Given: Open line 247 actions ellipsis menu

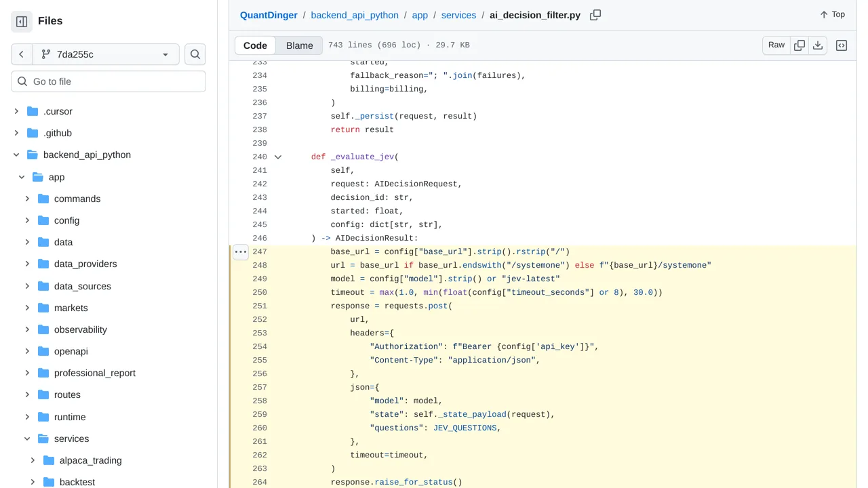Looking at the screenshot, I should [241, 251].
